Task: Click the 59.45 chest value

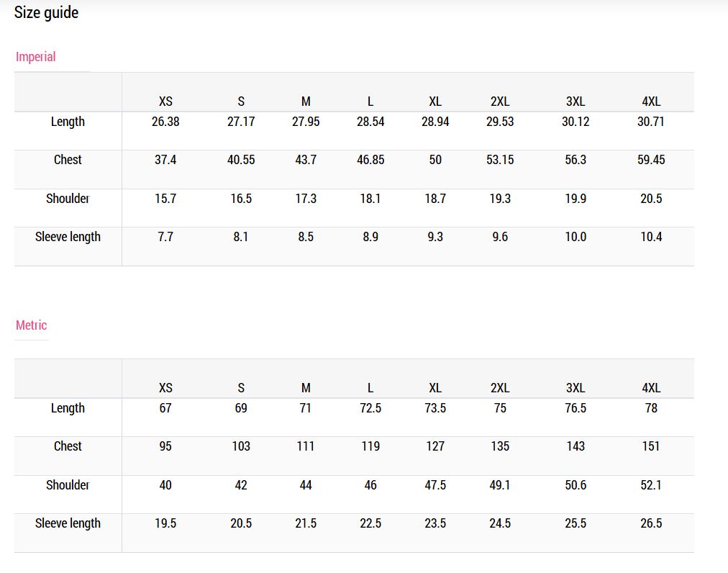Action: pos(651,160)
